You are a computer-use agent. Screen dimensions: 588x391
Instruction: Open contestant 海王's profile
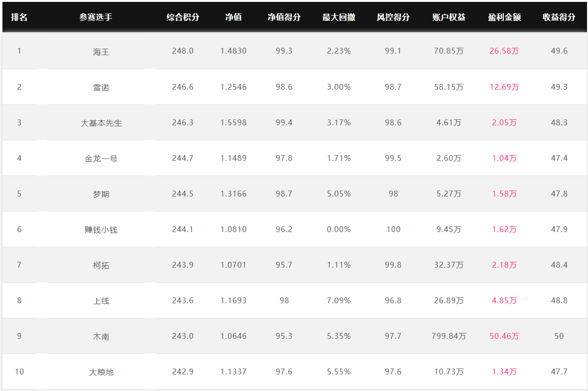[x=101, y=52]
